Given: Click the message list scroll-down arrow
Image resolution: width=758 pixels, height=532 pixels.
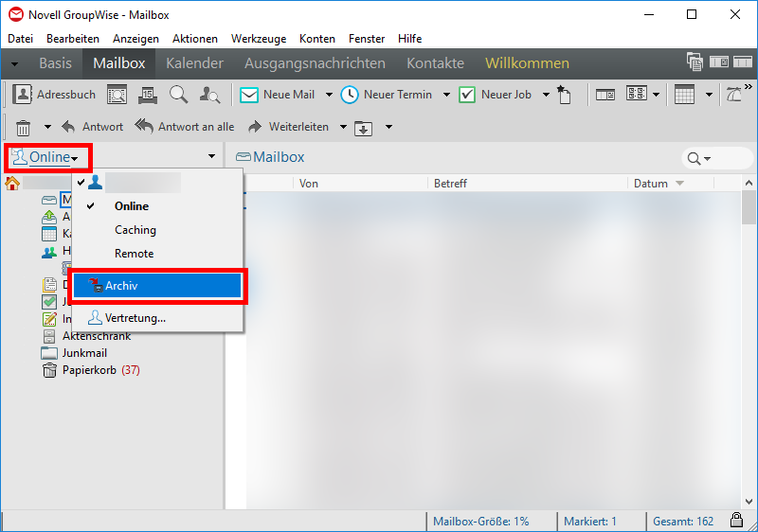Looking at the screenshot, I should [x=749, y=502].
